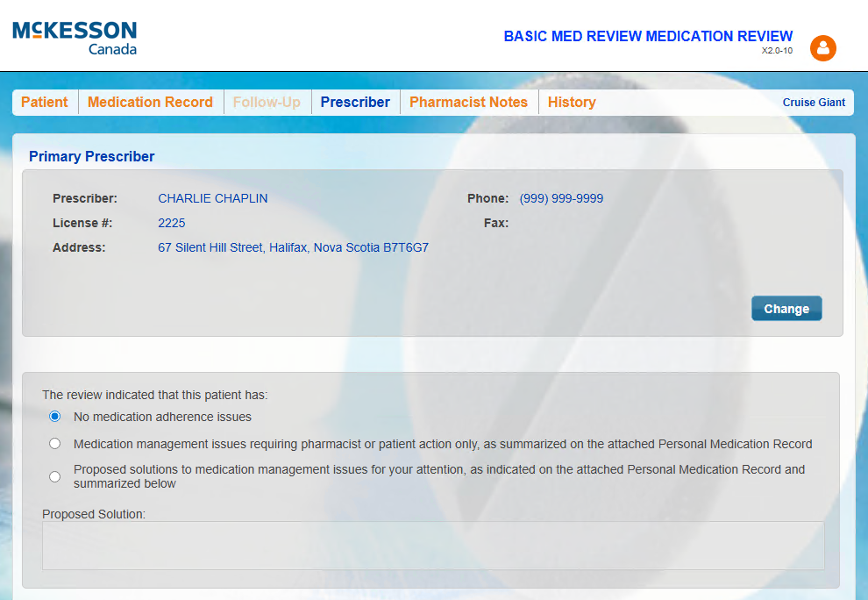The width and height of the screenshot is (868, 600).
Task: Open the orange user profile icon
Action: 823,48
